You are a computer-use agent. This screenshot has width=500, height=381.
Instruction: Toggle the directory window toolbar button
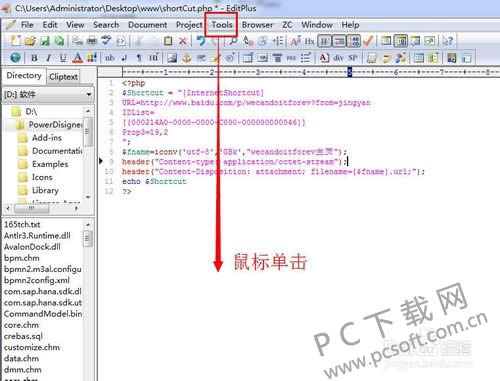click(401, 41)
